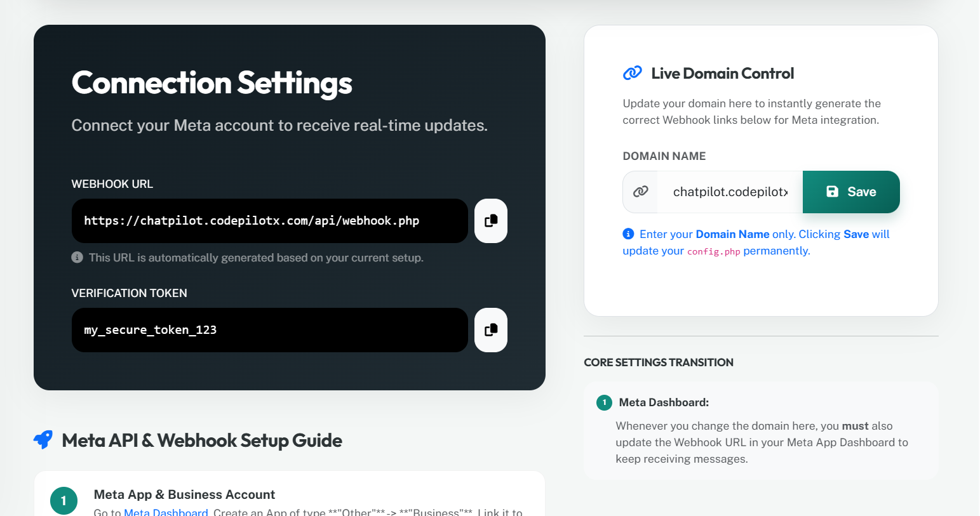This screenshot has height=516, width=980.
Task: Click the blue info icon before 'Enter your Domain Name'
Action: pos(628,234)
